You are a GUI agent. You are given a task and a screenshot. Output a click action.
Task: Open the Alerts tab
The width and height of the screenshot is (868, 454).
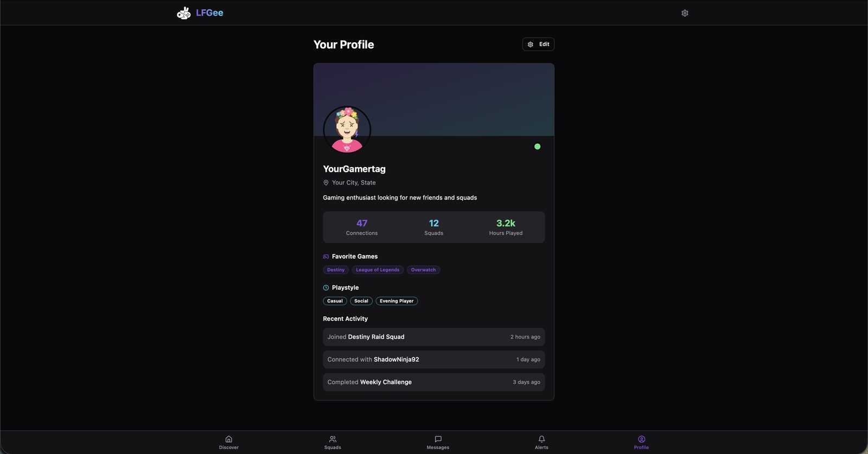[541, 443]
